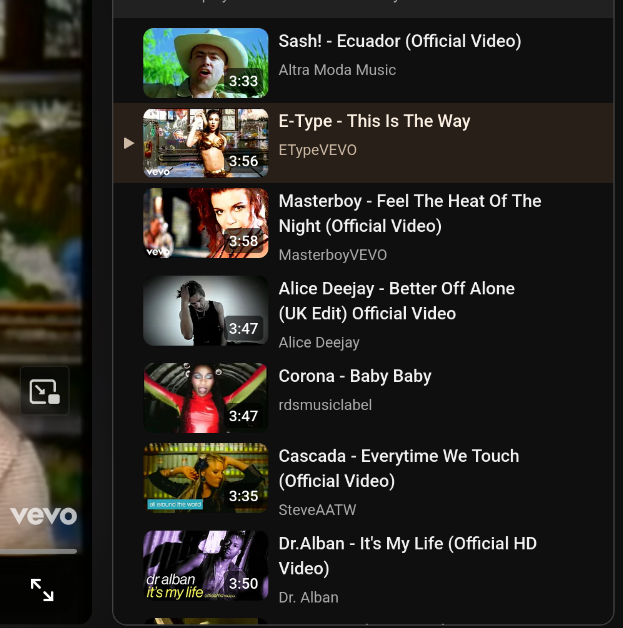Click the '3:56' duration badge on E-Type thumbnail
The width and height of the screenshot is (623, 628).
click(x=243, y=161)
